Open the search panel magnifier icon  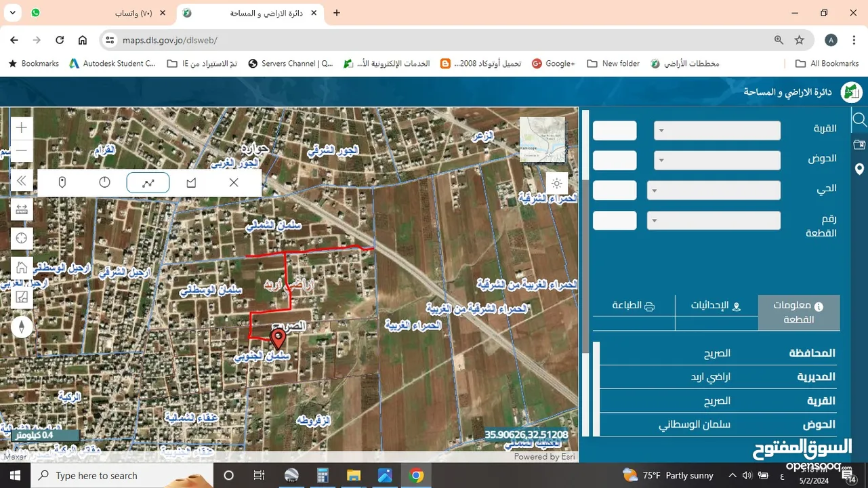pyautogui.click(x=859, y=120)
